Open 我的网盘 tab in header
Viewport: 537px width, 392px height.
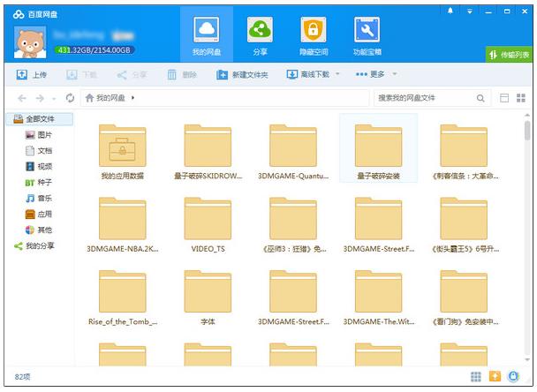pyautogui.click(x=207, y=34)
